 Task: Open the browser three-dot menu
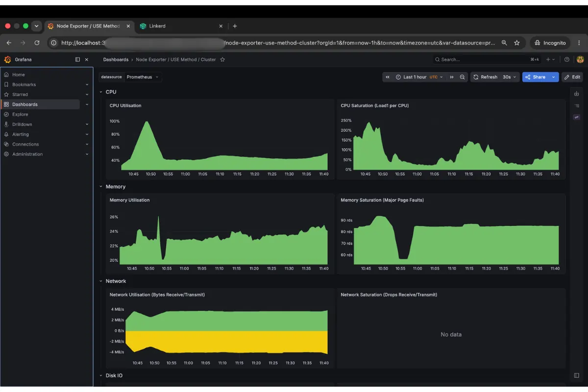(x=580, y=43)
